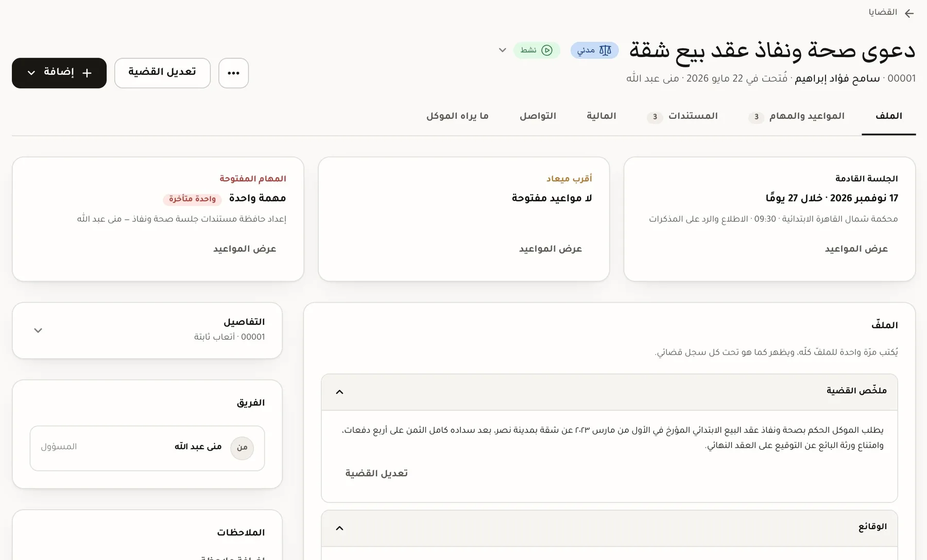Viewport: 927px width, 560px height.
Task: Collapse the ملخّص القضية section
Action: (x=339, y=392)
